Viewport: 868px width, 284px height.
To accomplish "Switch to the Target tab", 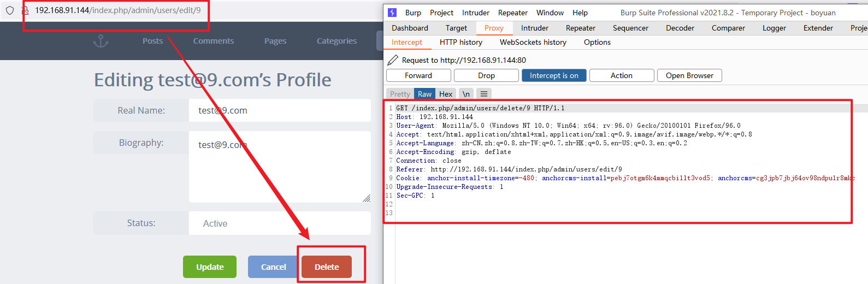I will (456, 28).
